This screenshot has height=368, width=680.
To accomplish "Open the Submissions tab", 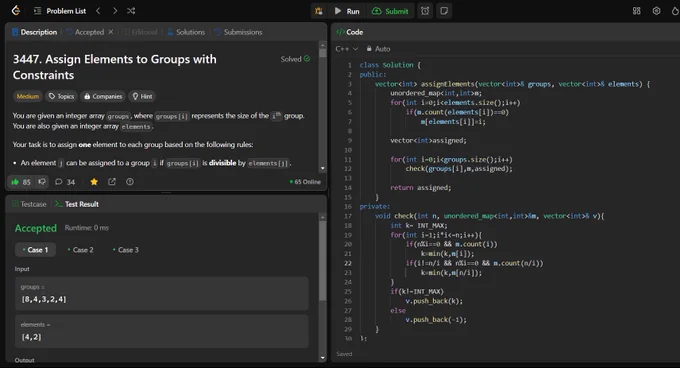I will click(x=239, y=32).
